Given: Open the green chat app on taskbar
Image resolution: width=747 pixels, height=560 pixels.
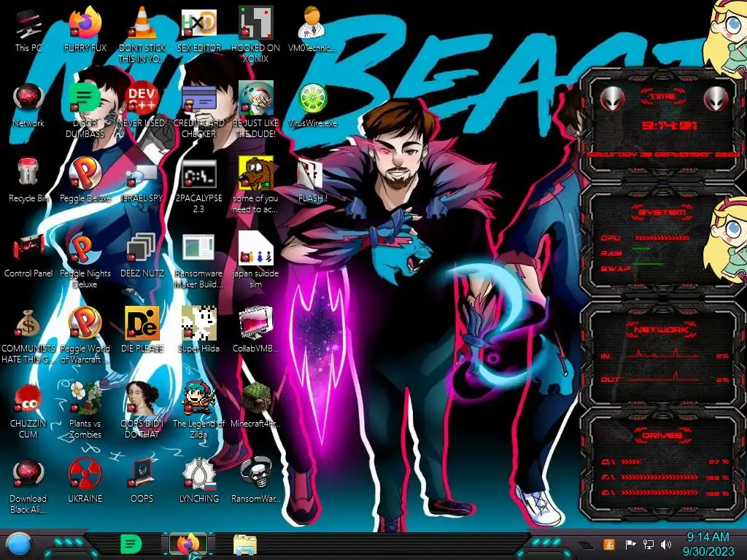Looking at the screenshot, I should tap(131, 545).
